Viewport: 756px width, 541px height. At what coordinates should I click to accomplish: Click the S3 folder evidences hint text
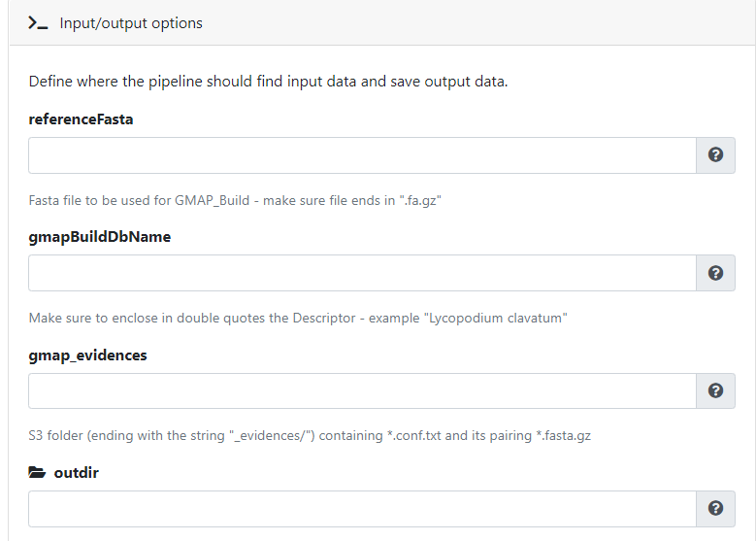(310, 436)
